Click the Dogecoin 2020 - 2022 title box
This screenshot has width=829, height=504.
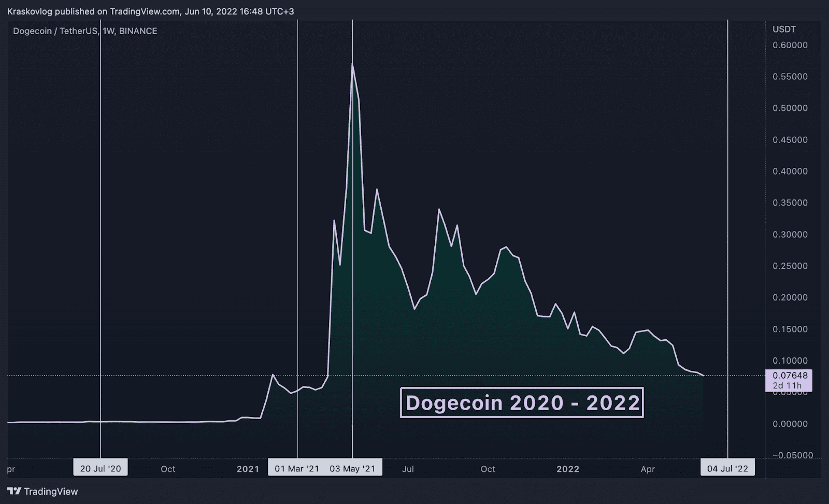click(522, 402)
